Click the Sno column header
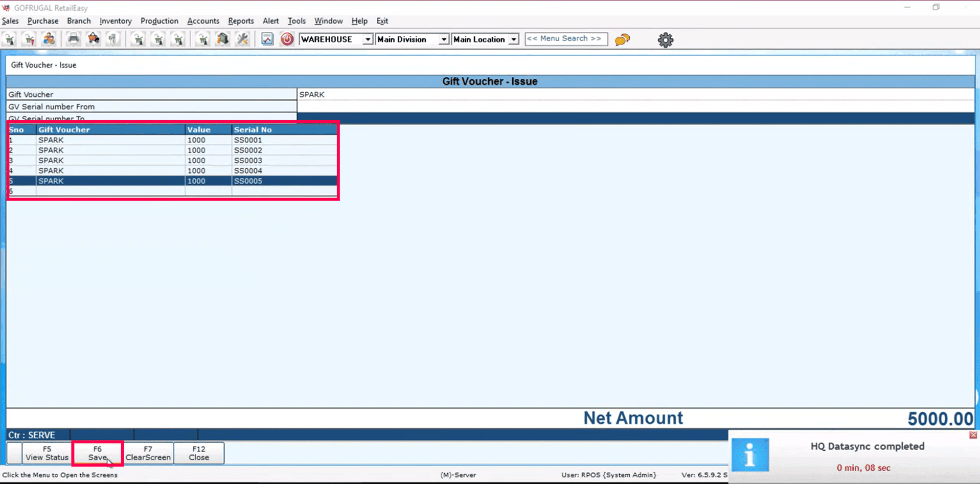 tap(22, 130)
